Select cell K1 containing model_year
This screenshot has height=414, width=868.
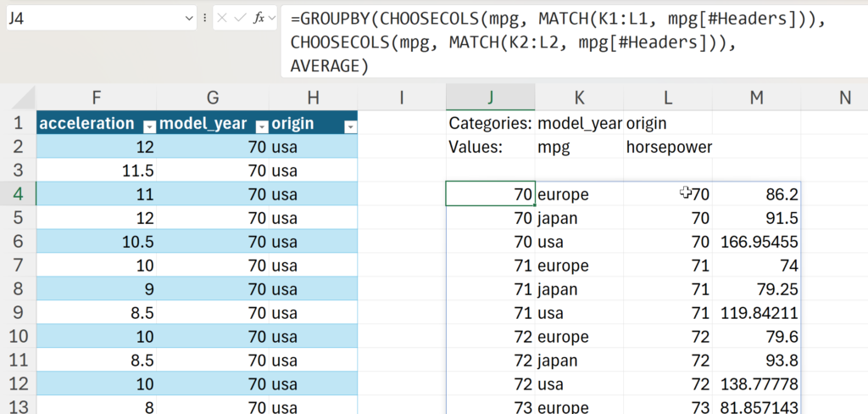pyautogui.click(x=579, y=124)
